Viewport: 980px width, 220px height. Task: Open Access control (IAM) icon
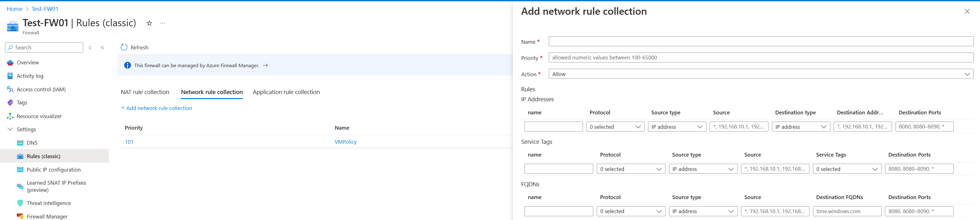click(10, 89)
